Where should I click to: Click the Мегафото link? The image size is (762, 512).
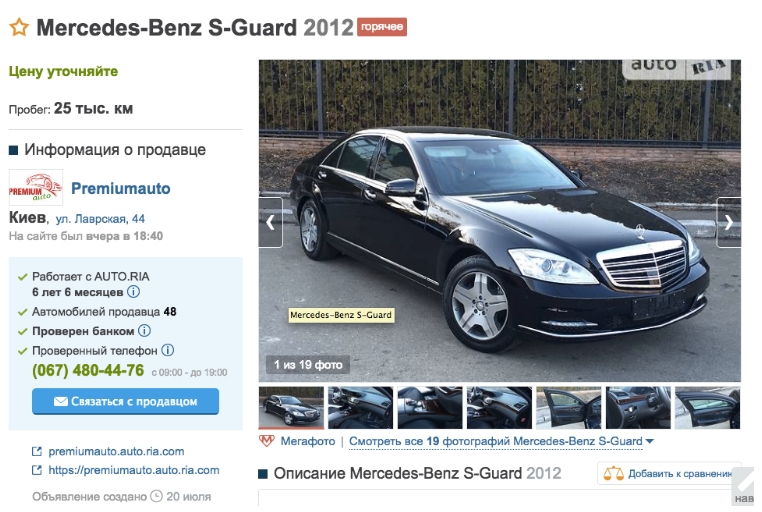click(x=308, y=441)
